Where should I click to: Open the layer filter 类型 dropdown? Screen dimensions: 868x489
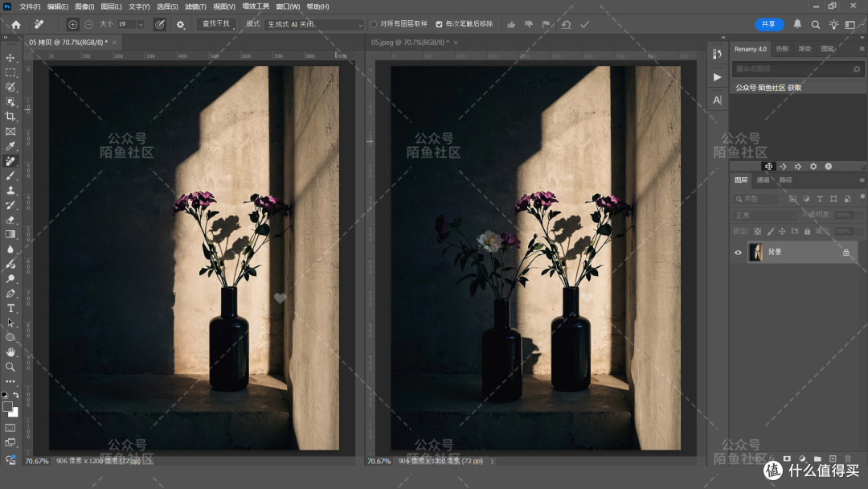point(757,199)
